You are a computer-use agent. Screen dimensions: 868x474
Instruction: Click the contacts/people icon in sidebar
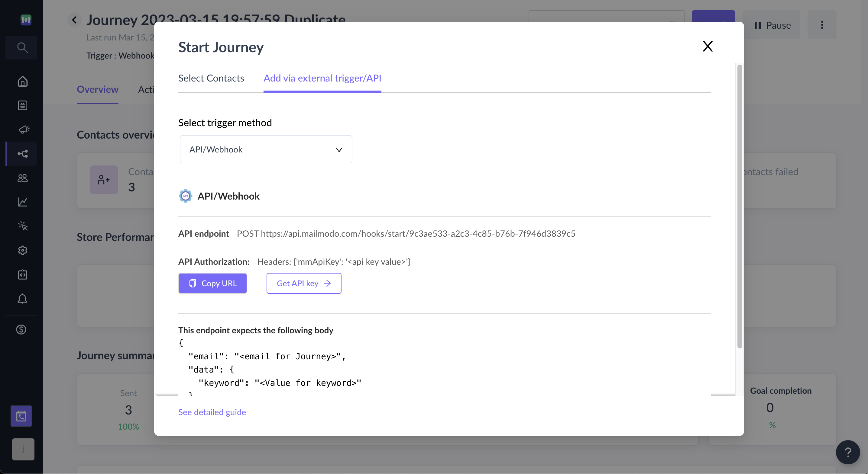(x=22, y=178)
